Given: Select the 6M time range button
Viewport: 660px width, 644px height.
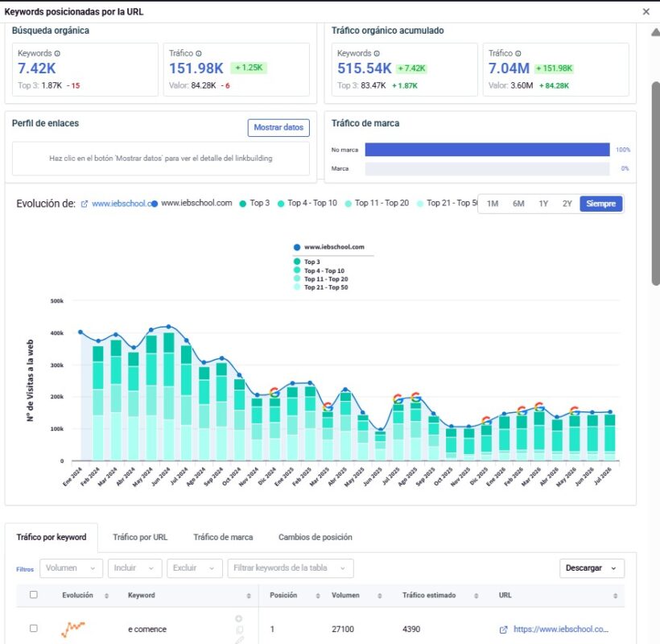Looking at the screenshot, I should [518, 204].
